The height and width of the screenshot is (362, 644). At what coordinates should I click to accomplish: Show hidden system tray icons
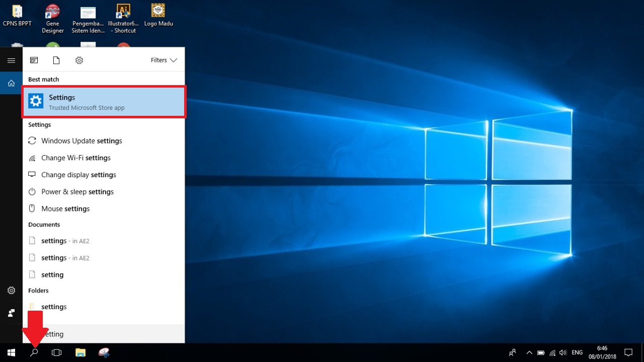pos(529,352)
